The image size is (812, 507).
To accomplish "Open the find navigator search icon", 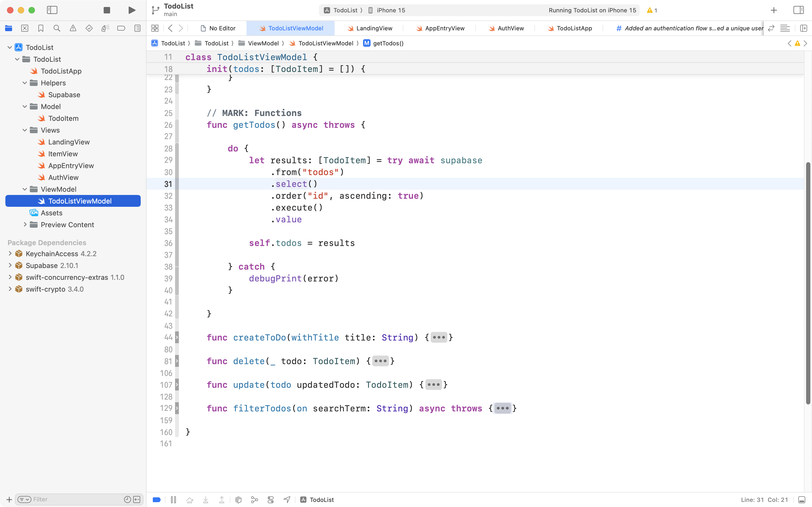I will (57, 28).
